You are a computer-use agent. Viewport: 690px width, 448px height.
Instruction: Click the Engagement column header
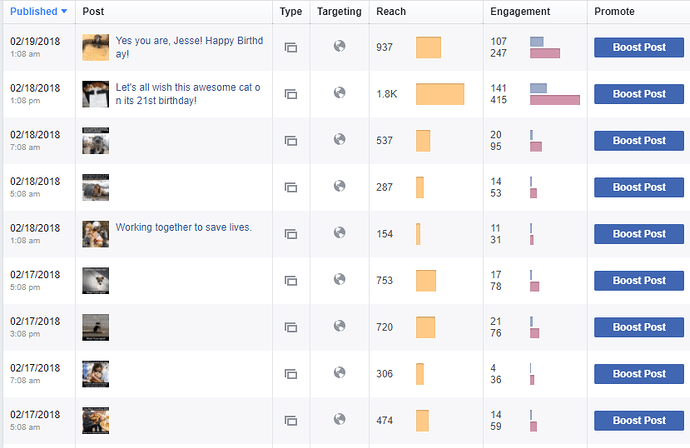point(519,11)
